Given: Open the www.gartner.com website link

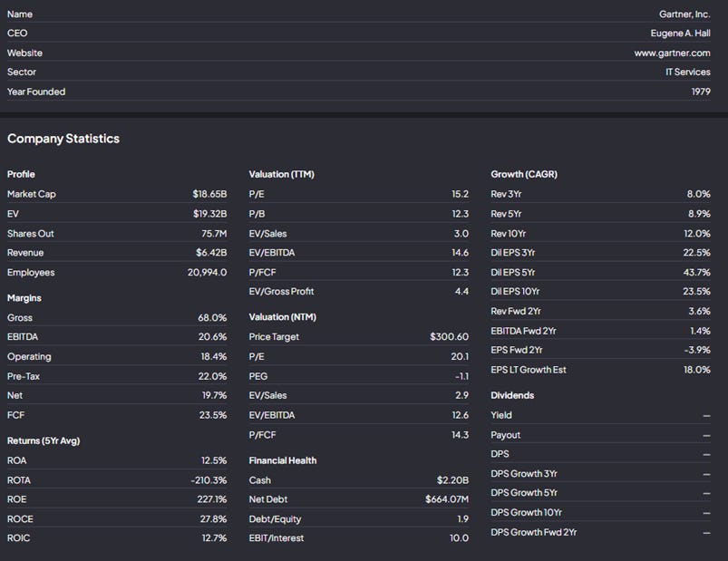Looking at the screenshot, I should pyautogui.click(x=673, y=53).
